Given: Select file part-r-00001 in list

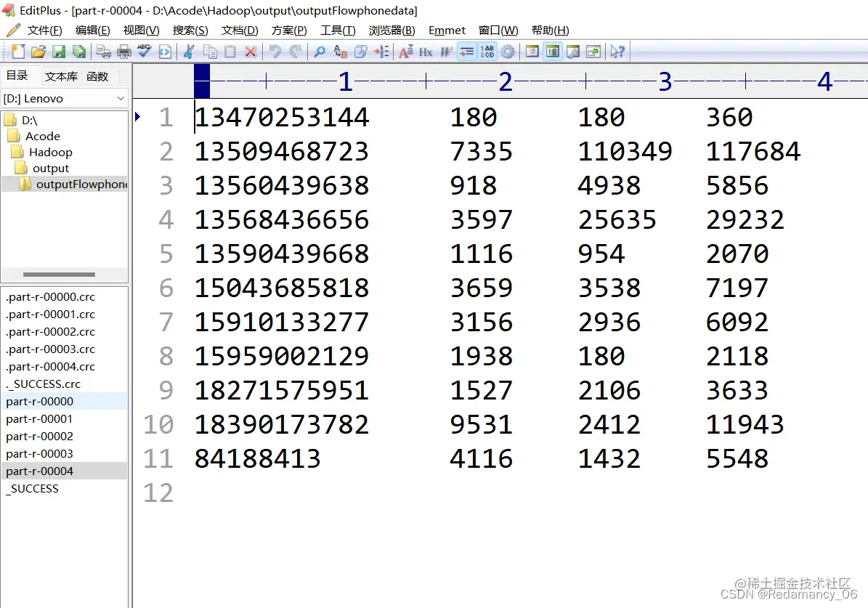Looking at the screenshot, I should (39, 419).
